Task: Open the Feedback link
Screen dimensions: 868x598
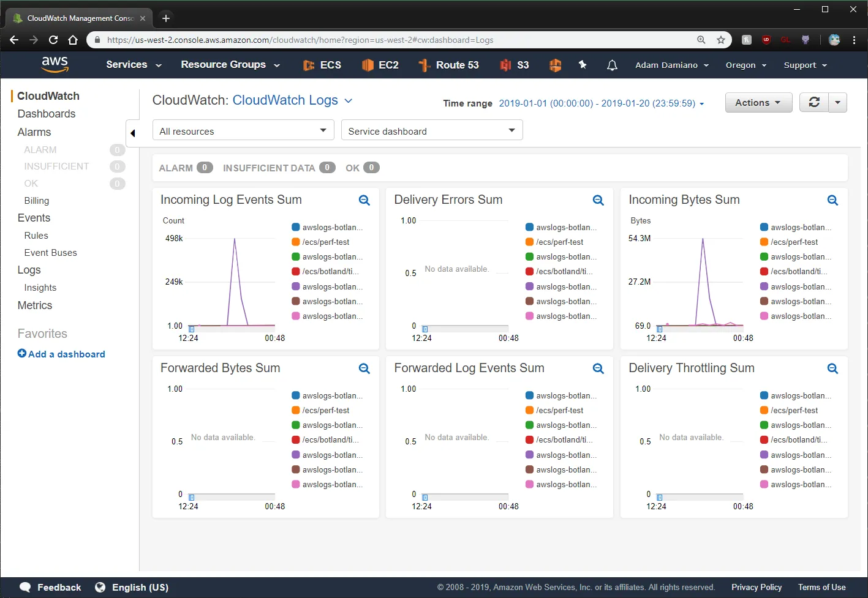Action: pos(50,587)
